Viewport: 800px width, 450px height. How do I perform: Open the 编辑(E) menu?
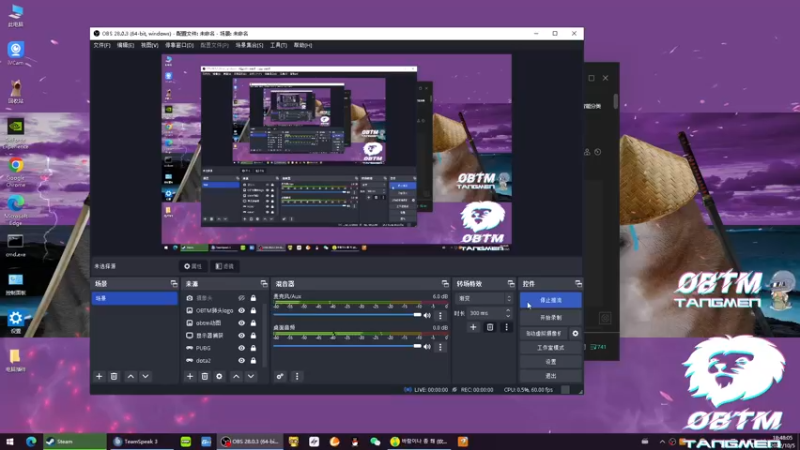(126, 45)
